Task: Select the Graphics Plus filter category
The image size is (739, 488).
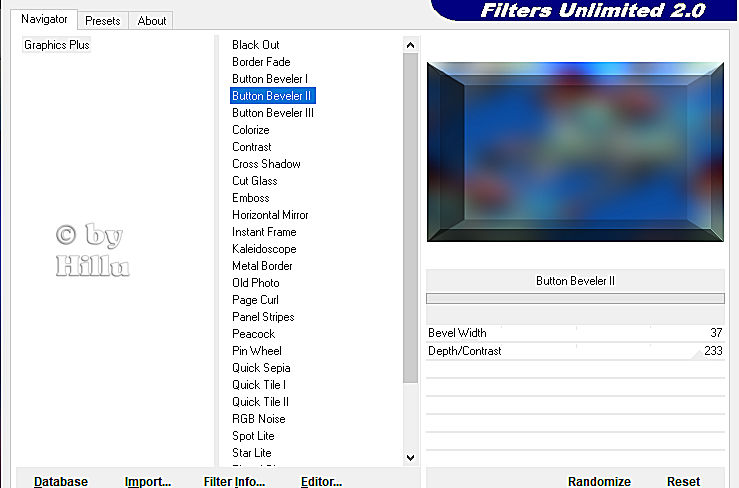Action: pyautogui.click(x=57, y=45)
